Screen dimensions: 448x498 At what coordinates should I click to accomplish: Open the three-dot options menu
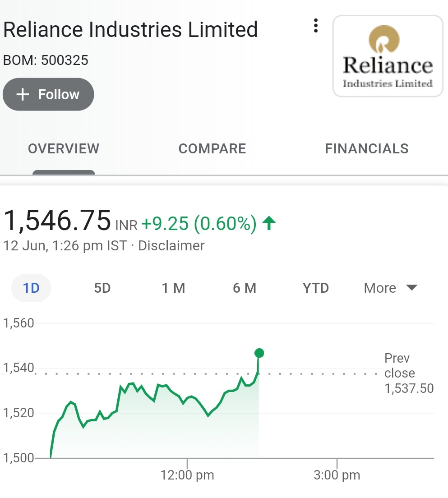pos(315,26)
